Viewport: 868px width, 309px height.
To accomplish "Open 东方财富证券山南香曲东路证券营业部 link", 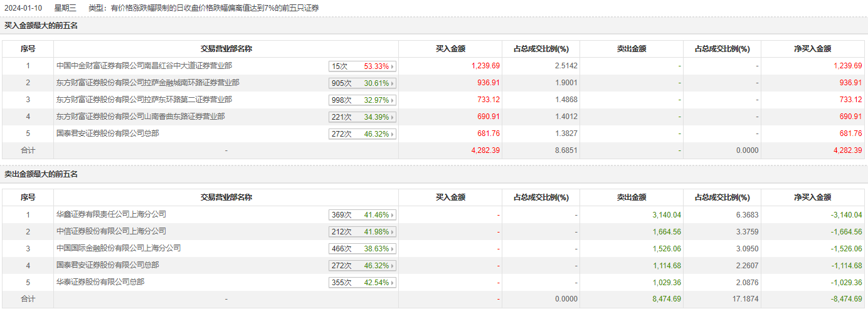I will [140, 117].
